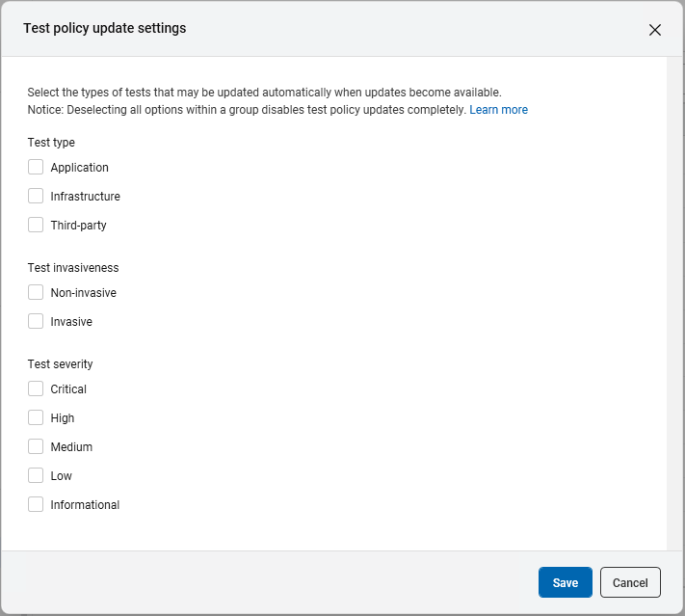Check the High severity box

click(x=36, y=418)
